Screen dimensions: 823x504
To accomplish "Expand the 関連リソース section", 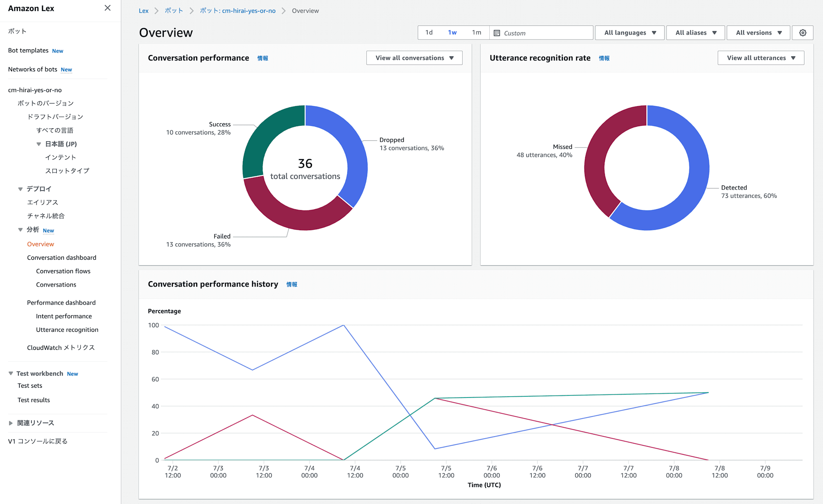I will (x=11, y=423).
